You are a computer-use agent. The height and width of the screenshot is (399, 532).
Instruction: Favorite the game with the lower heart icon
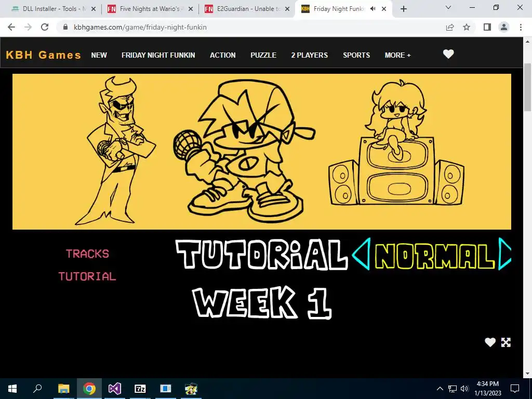[490, 342]
